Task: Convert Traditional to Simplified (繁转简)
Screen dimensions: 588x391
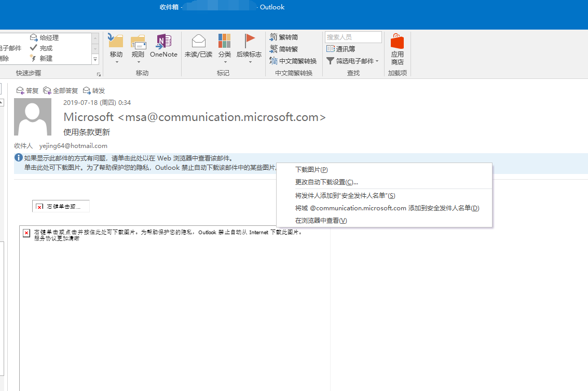Action: 284,37
